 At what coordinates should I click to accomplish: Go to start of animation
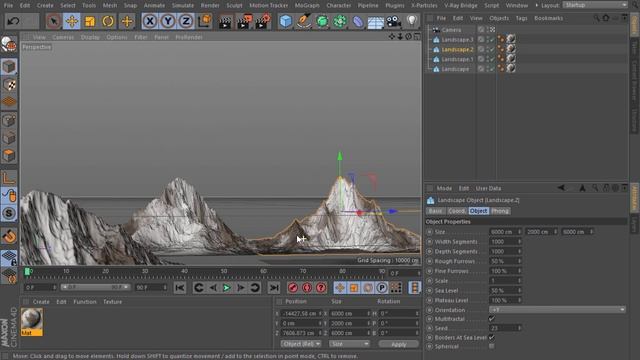(x=180, y=288)
